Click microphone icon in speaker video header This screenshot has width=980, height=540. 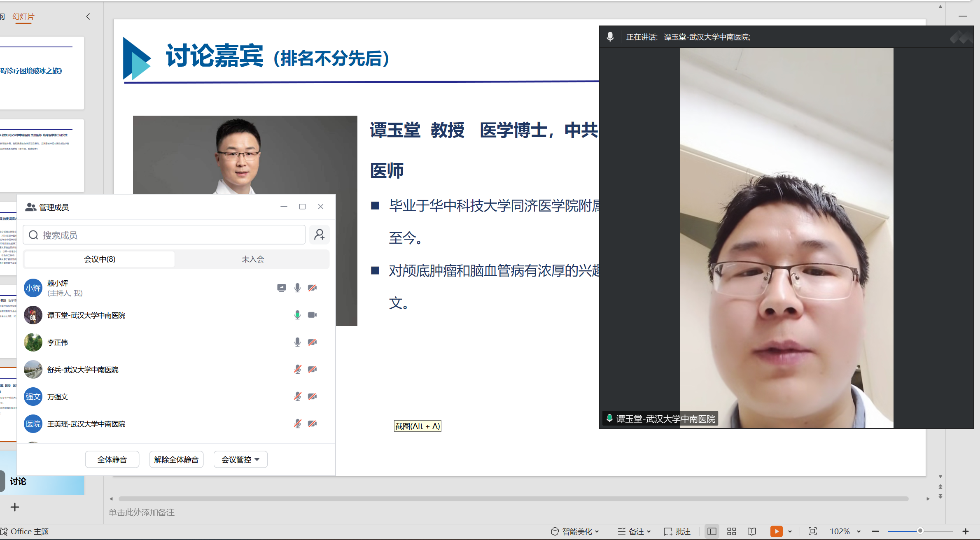(610, 37)
